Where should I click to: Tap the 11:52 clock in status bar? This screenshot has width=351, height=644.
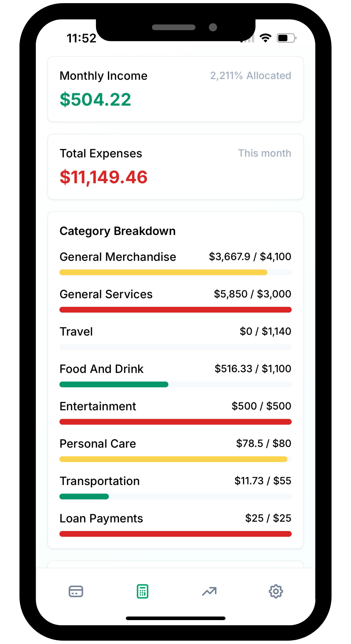81,38
